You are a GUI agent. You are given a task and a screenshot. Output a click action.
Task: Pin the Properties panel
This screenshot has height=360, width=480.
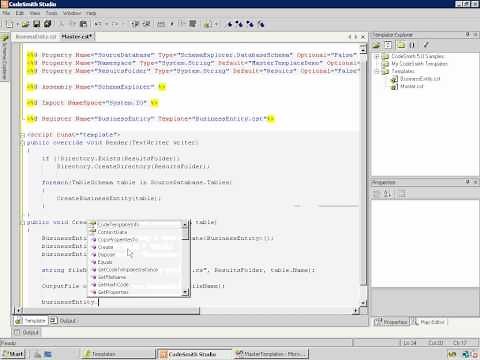(x=468, y=182)
